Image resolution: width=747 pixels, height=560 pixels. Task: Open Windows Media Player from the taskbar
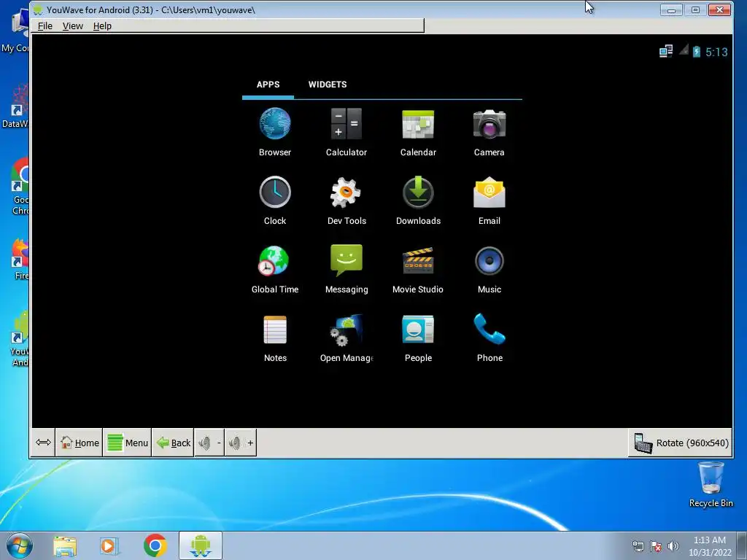pyautogui.click(x=109, y=545)
